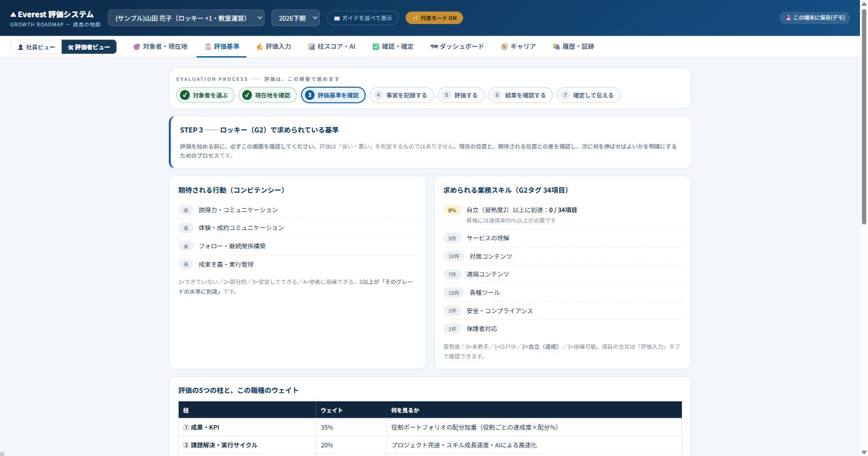Switch to 社員ビュー
This screenshot has width=868, height=456.
(36, 47)
